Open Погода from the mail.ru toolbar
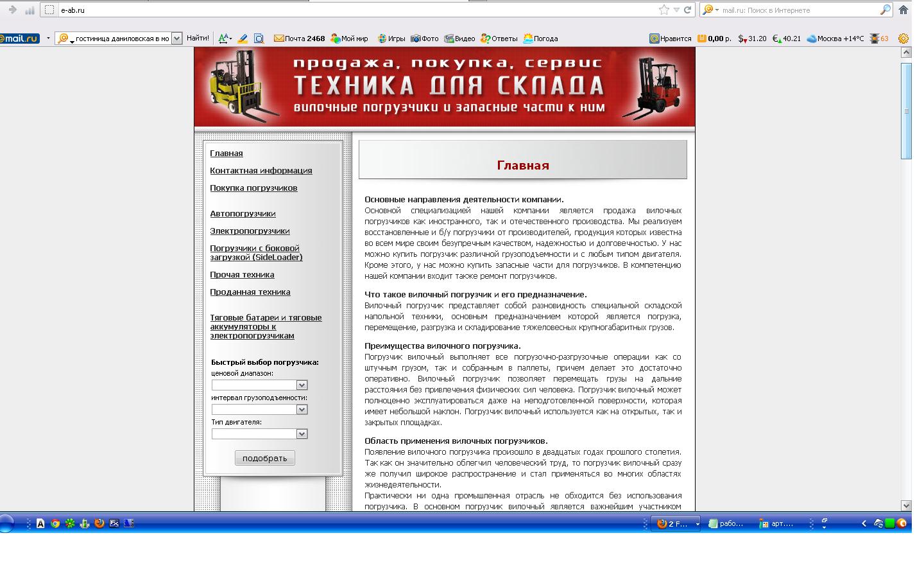Image resolution: width=924 pixels, height=578 pixels. (540, 39)
